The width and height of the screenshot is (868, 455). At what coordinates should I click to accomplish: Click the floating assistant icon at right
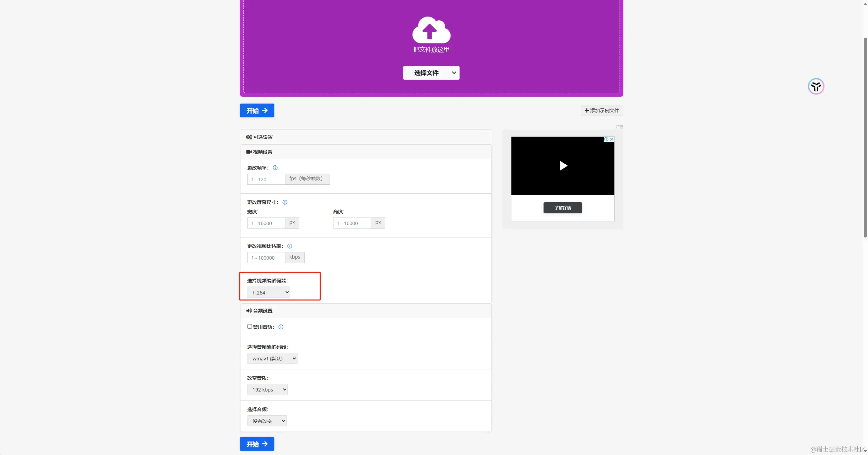[816, 86]
